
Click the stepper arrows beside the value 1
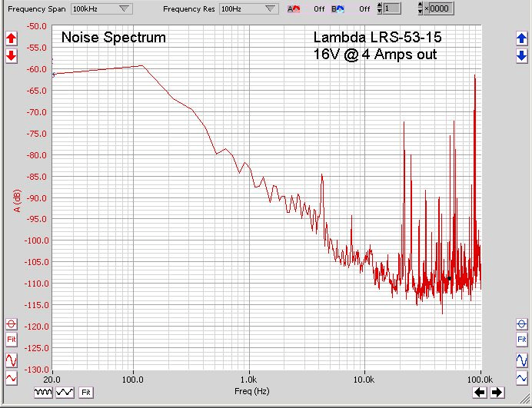point(379,9)
